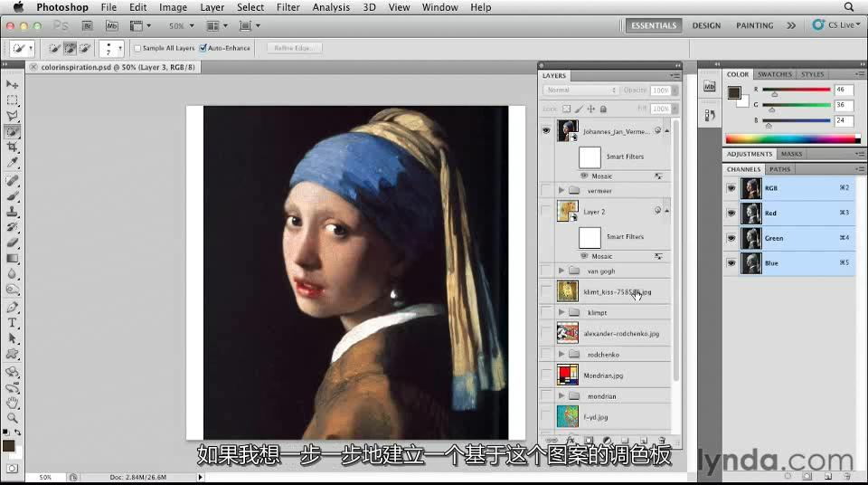The image size is (868, 485).
Task: Switch to the Design workspace
Action: tap(706, 25)
